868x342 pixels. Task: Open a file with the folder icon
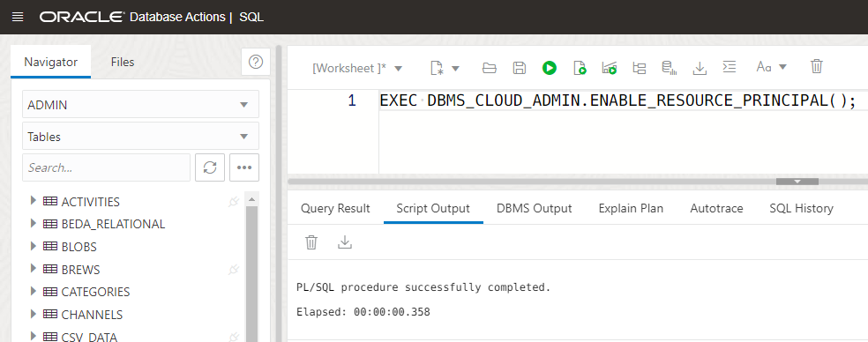[490, 68]
